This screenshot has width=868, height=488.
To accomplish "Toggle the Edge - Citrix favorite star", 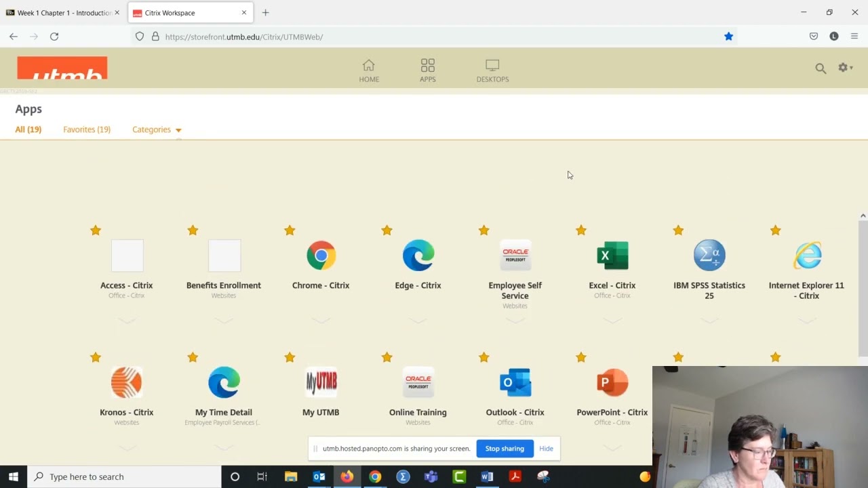I will pyautogui.click(x=387, y=230).
